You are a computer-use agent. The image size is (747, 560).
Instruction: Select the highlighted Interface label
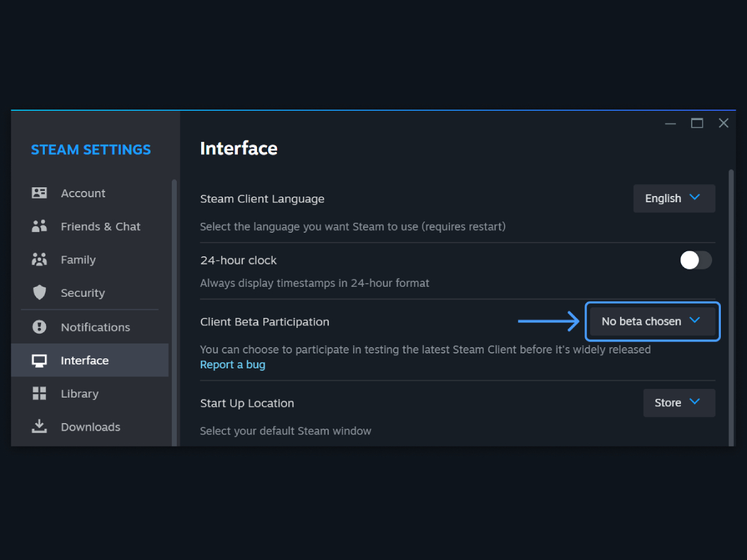85,360
